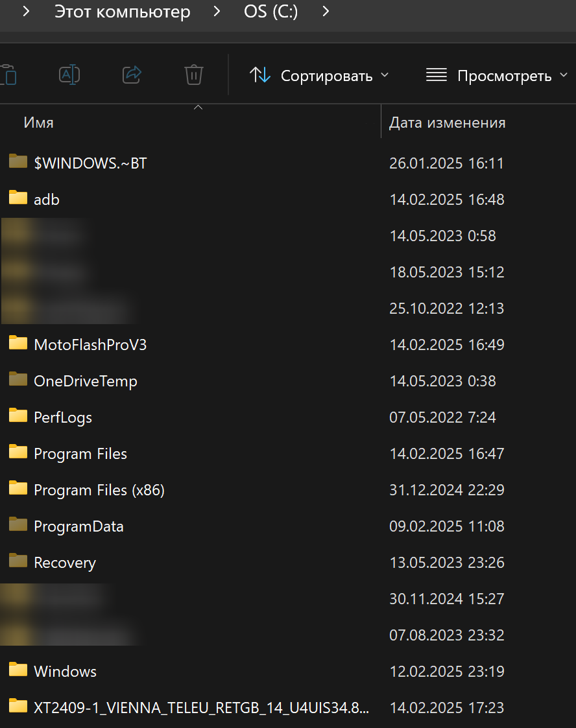Open the Сортировать sort dropdown

click(319, 75)
